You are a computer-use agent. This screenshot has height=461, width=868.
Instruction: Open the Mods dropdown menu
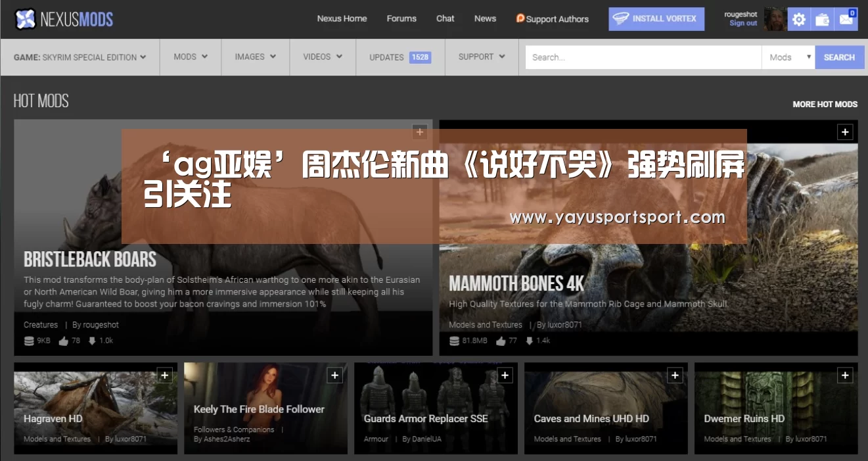191,57
